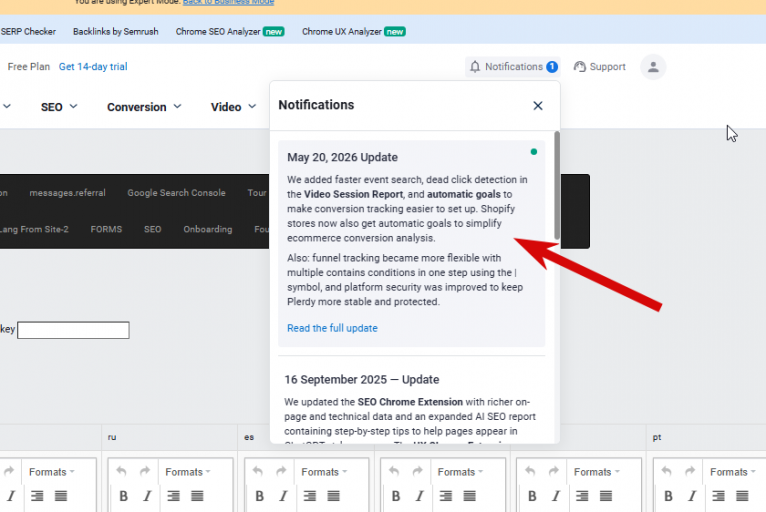Screen dimensions: 766x512
Task: Click the May 20, 2026 Update heading
Action: 342,157
